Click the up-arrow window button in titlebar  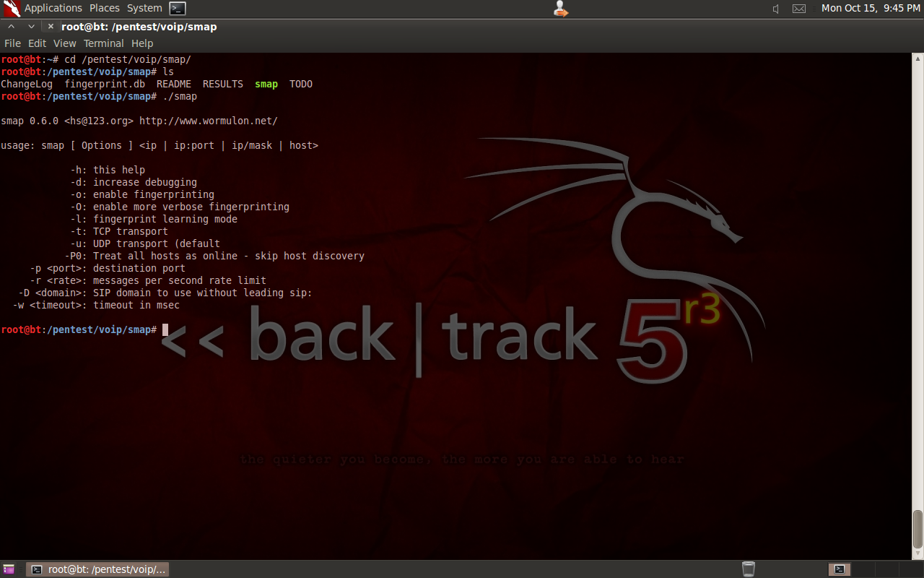tap(12, 26)
